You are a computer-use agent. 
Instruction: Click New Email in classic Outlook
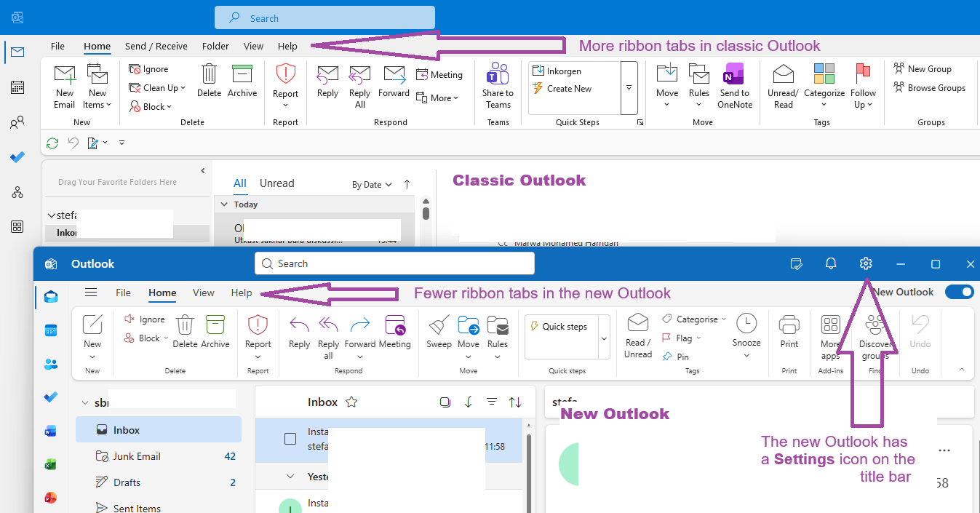coord(64,86)
